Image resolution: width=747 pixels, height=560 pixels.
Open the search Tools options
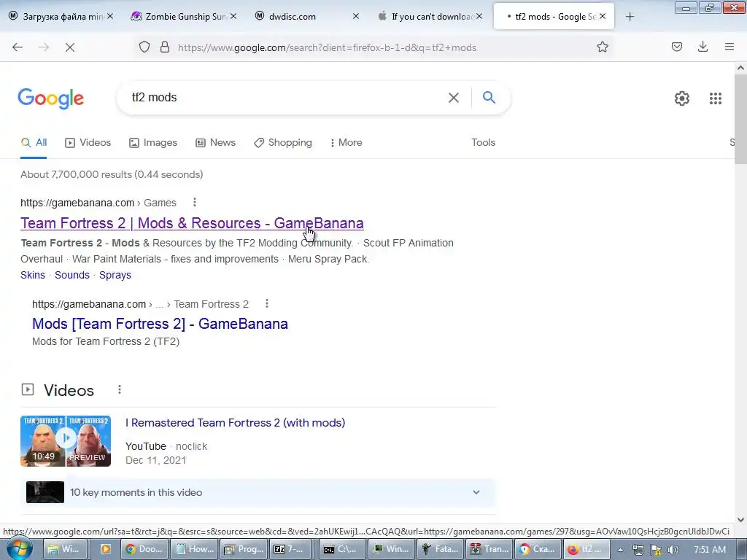(483, 142)
